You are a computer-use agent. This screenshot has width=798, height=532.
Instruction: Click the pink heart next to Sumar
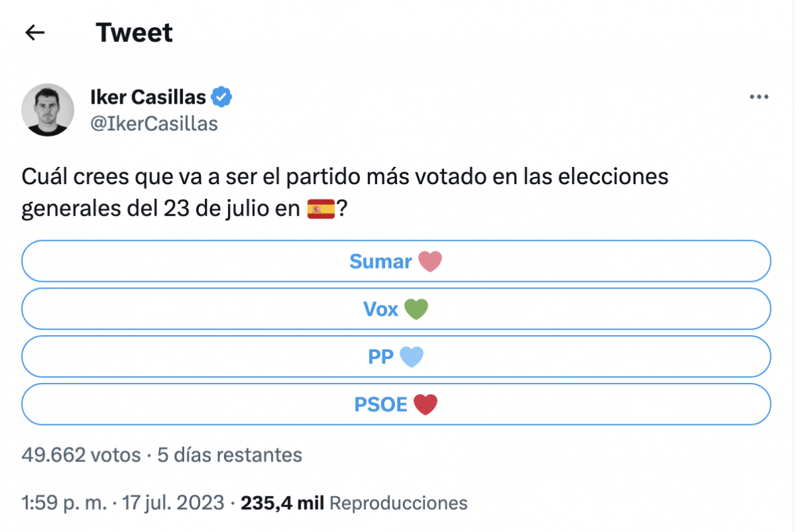coord(430,262)
